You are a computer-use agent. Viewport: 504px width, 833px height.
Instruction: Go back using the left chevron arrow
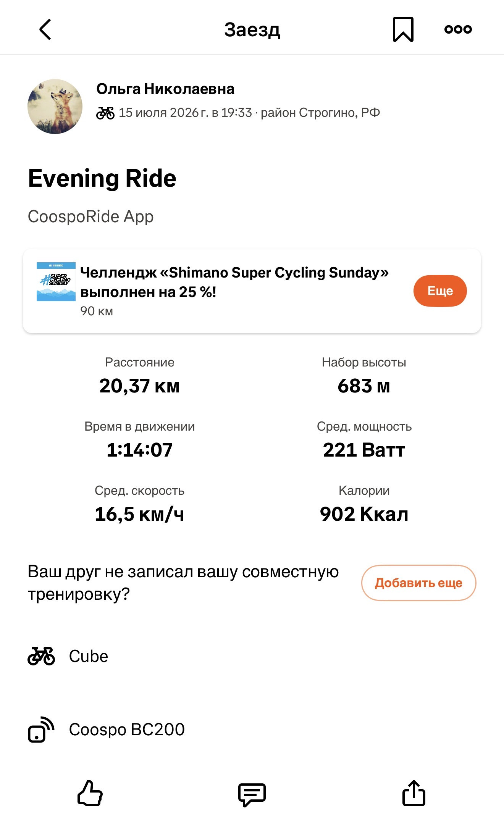[x=45, y=29]
